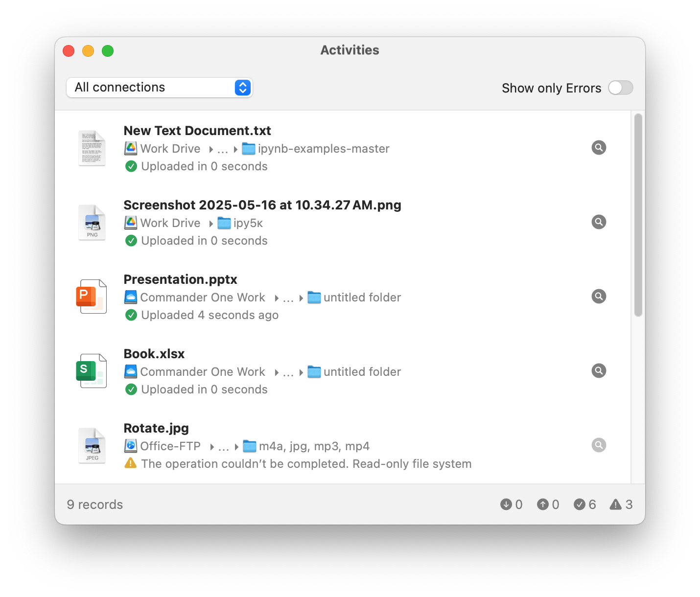
Task: Click the Read-only file system error message
Action: [x=306, y=463]
